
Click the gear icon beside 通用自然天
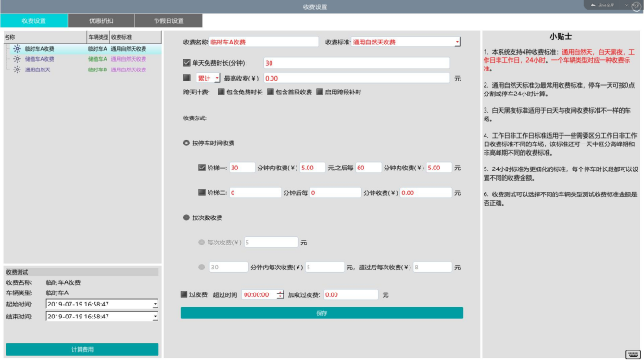(17, 69)
